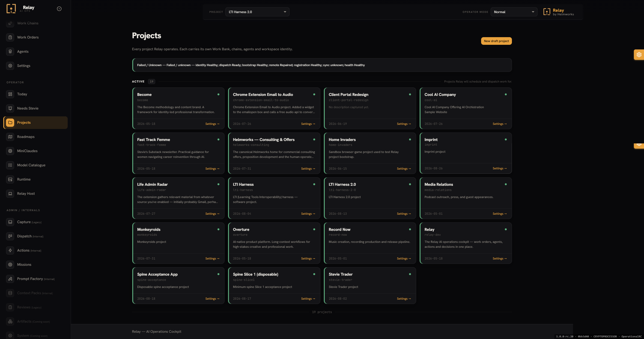The height and width of the screenshot is (339, 644).
Task: Click the Spine Acceptance App card title
Action: click(157, 274)
